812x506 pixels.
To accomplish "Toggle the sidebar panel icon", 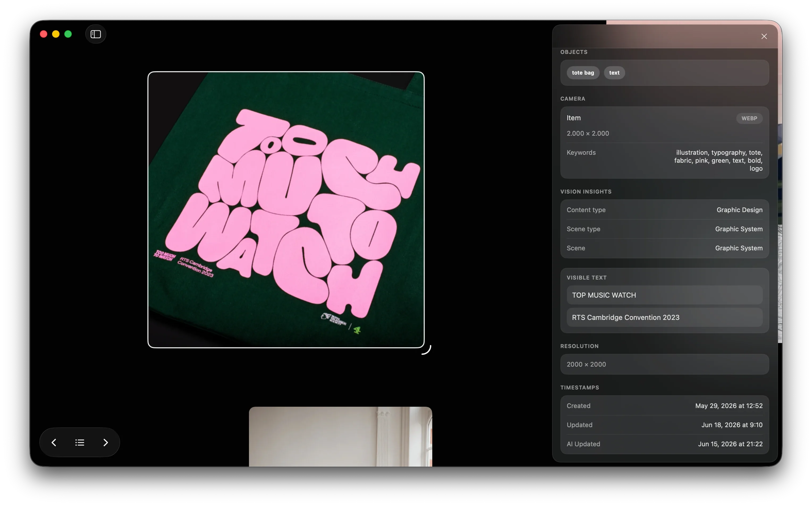I will [96, 34].
